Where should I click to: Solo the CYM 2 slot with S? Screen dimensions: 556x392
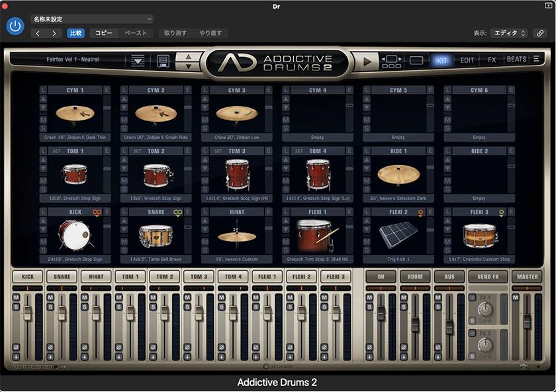tap(124, 128)
